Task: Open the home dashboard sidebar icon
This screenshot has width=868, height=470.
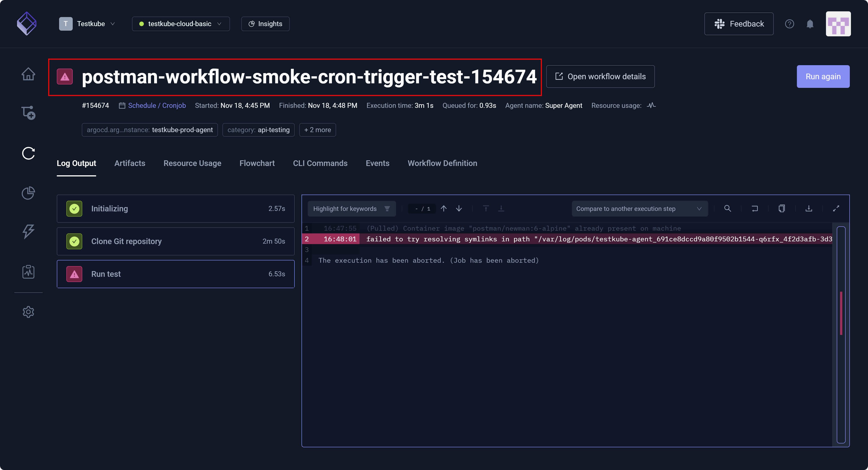Action: [x=28, y=74]
